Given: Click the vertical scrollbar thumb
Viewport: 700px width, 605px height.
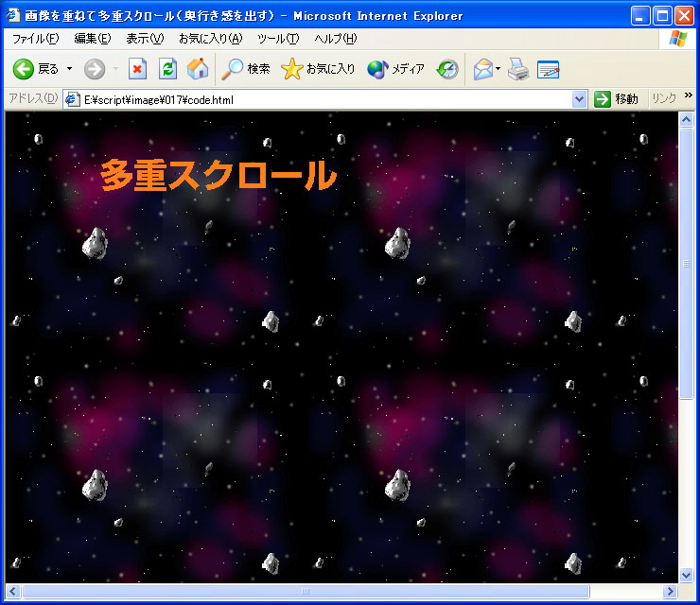Looking at the screenshot, I should pos(686,263).
